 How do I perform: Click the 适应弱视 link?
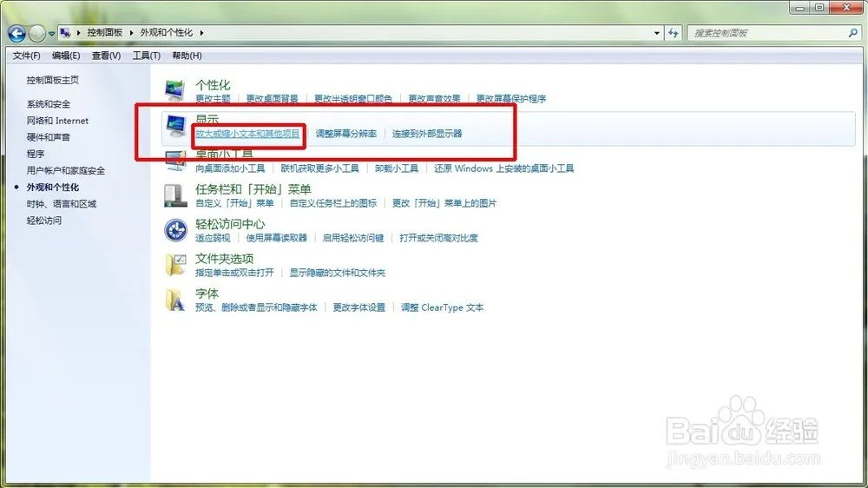click(213, 238)
